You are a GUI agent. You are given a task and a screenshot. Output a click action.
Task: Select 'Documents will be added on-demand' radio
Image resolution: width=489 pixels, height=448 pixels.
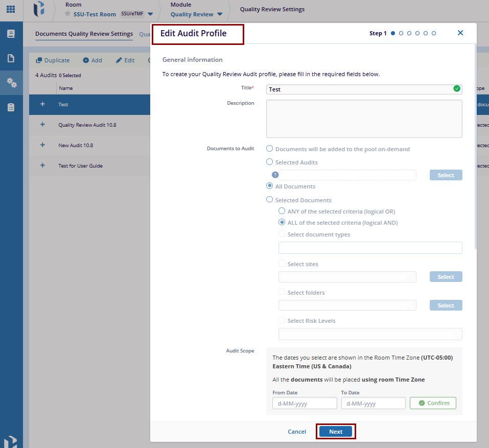pos(270,149)
